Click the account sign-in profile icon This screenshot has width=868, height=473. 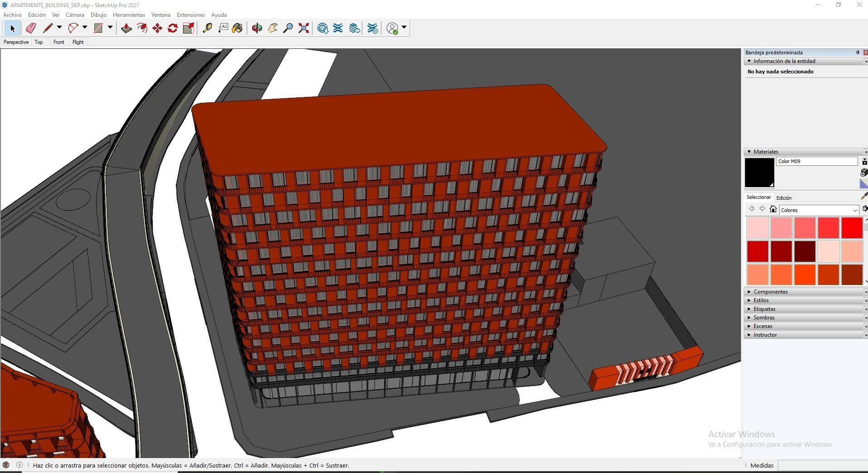[392, 28]
